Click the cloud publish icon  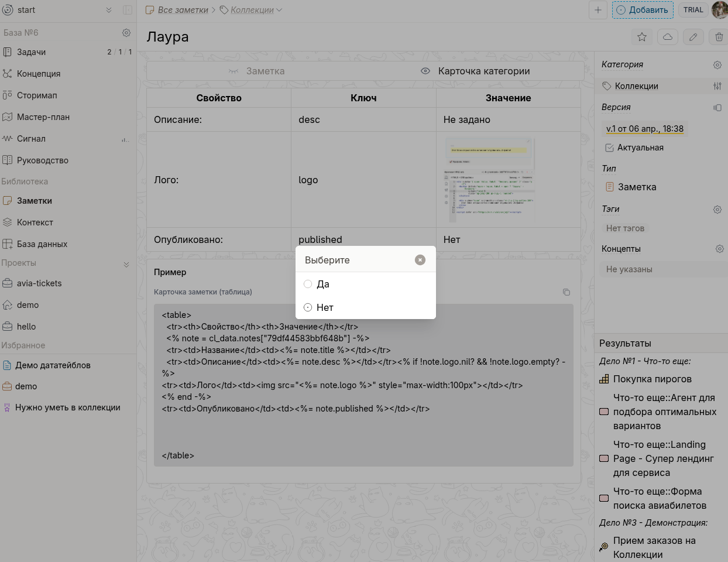[668, 37]
